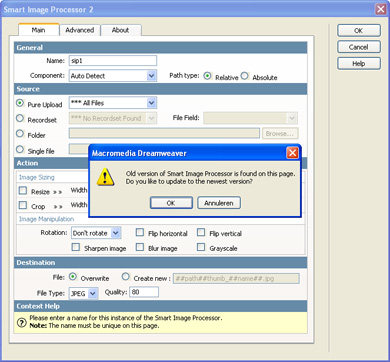
Task: Choose Folder as source
Action: coord(20,134)
